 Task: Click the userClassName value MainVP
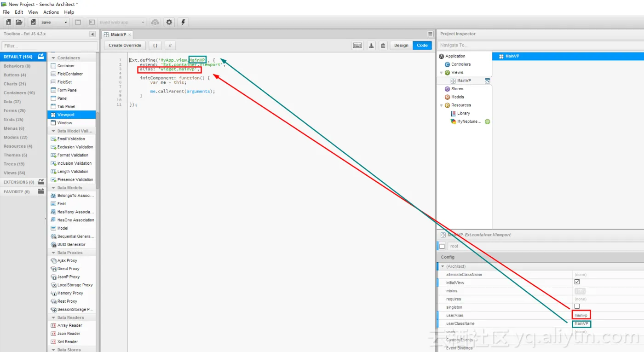(581, 323)
